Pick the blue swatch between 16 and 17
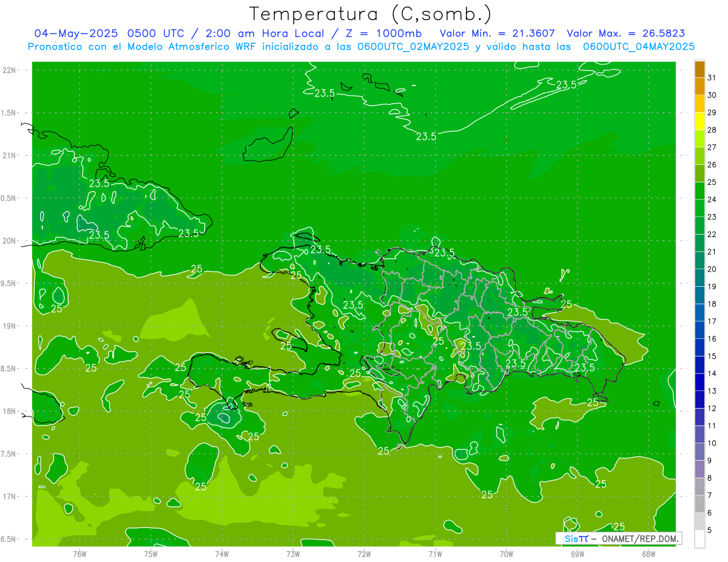The height and width of the screenshot is (562, 728). coord(699,330)
